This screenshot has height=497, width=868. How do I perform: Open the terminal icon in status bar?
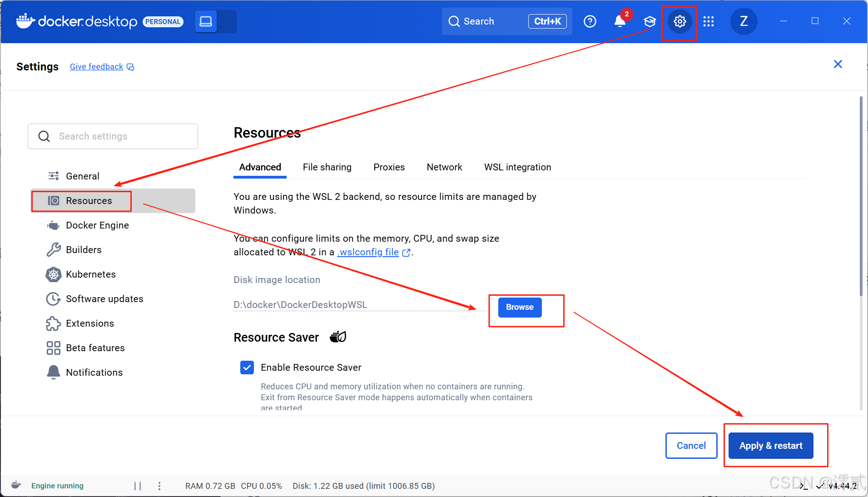804,486
